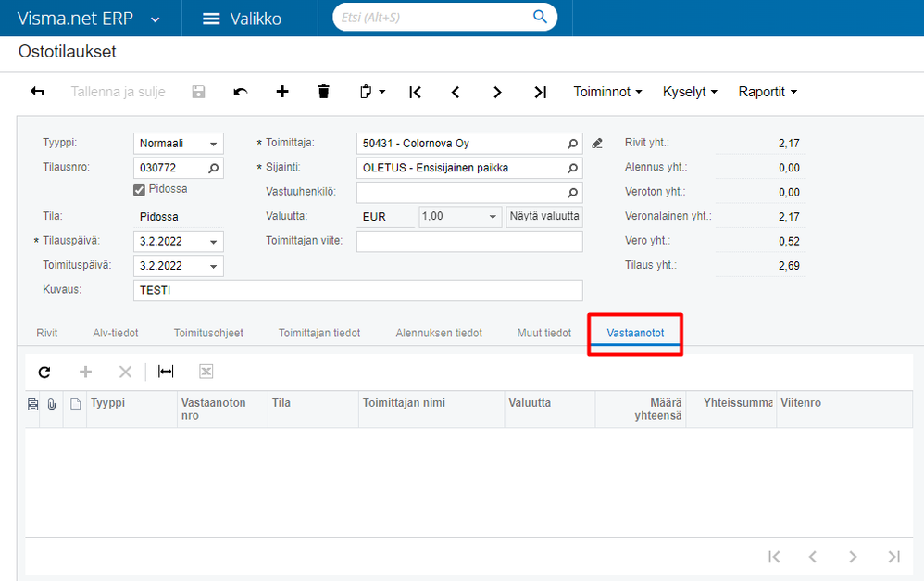Click the delete trash icon

pos(323,92)
